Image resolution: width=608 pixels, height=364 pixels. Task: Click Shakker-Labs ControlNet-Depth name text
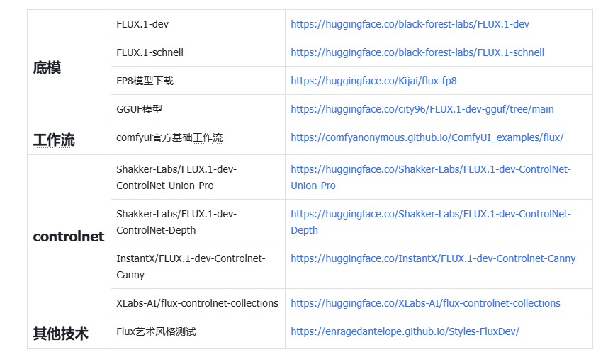[x=176, y=222]
